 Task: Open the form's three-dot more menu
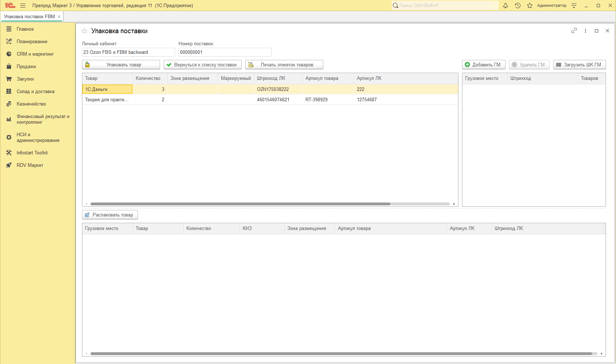coord(585,31)
